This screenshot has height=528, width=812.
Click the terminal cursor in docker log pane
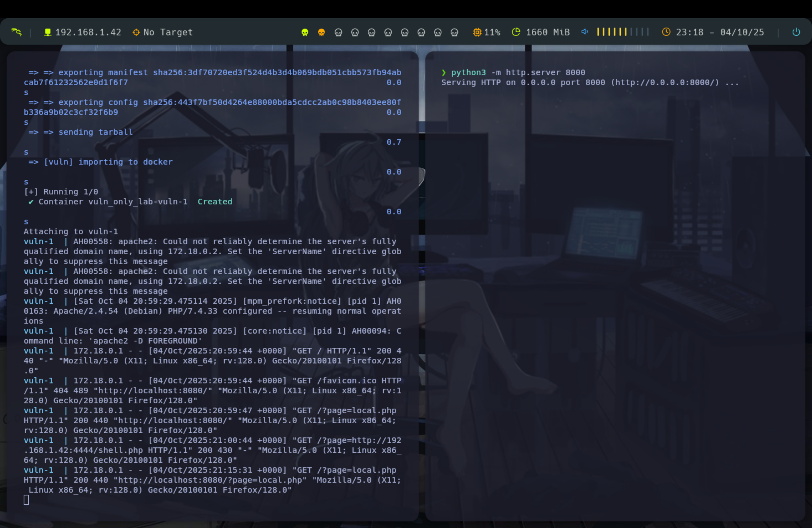tap(26, 500)
